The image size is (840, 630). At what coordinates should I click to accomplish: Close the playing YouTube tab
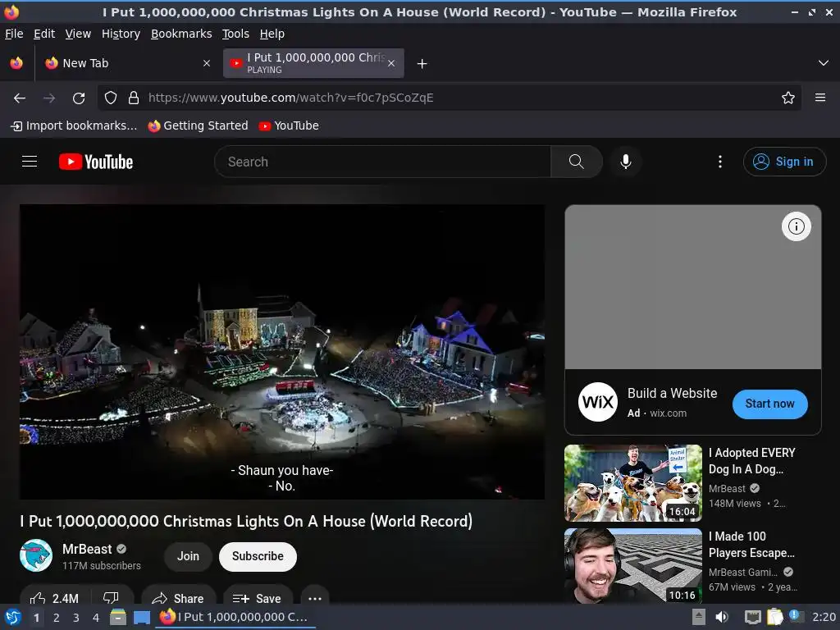(391, 63)
